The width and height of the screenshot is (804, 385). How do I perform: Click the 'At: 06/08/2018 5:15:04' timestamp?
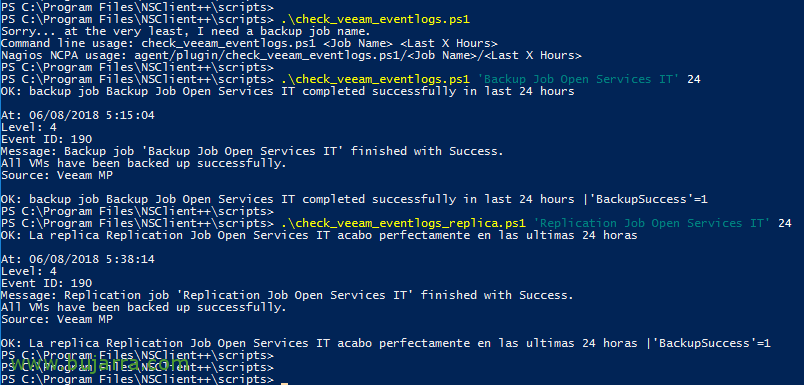(x=77, y=115)
